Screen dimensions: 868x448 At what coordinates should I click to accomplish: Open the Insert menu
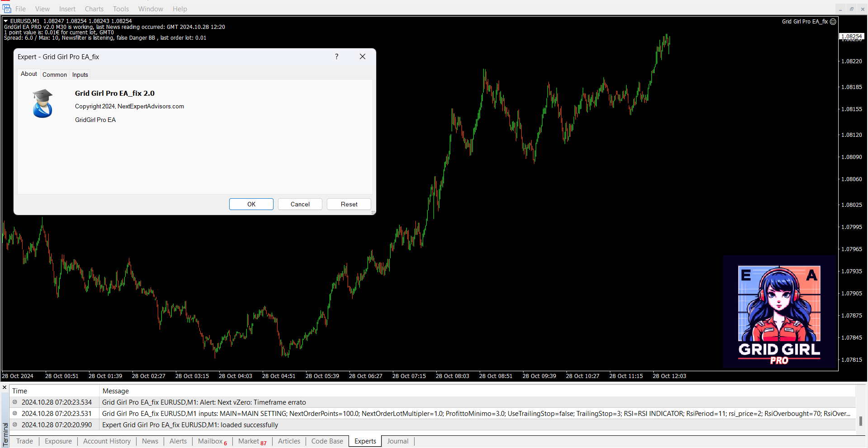coord(67,9)
